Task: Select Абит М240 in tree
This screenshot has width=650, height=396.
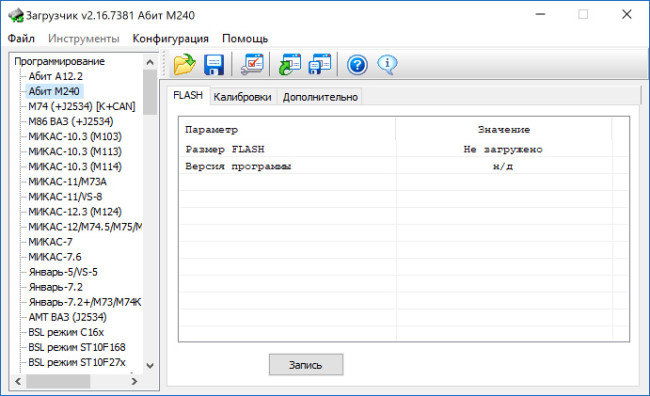Action: point(54,91)
